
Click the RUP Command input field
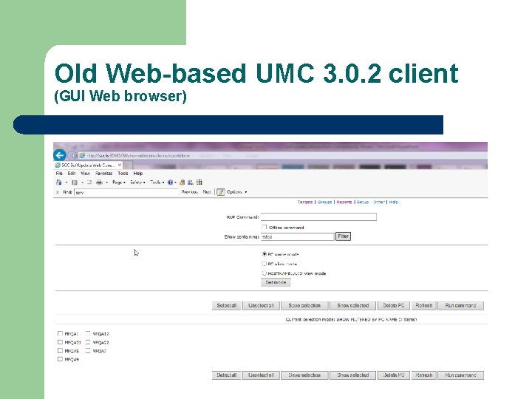(x=318, y=216)
